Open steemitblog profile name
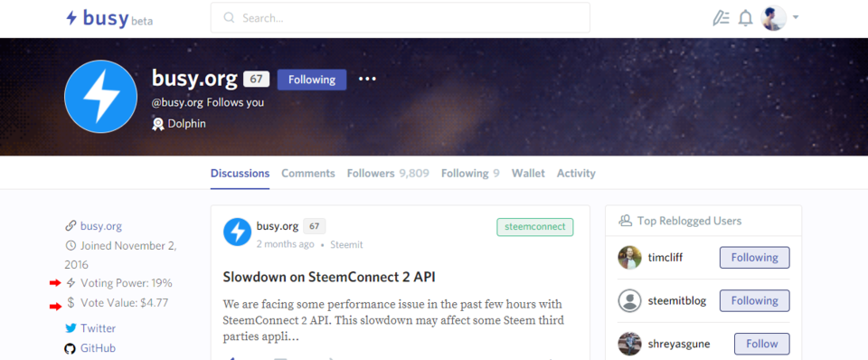This screenshot has height=360, width=868. (677, 300)
